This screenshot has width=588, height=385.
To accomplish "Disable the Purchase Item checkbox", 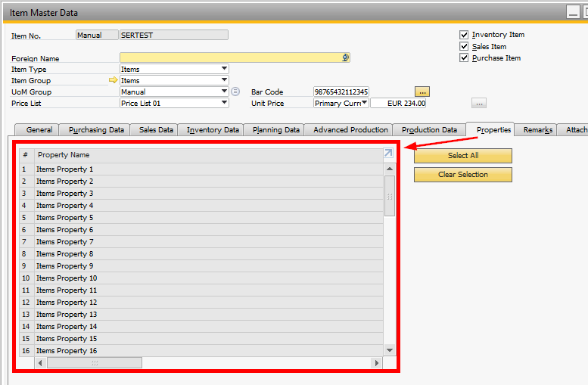I will [x=464, y=58].
